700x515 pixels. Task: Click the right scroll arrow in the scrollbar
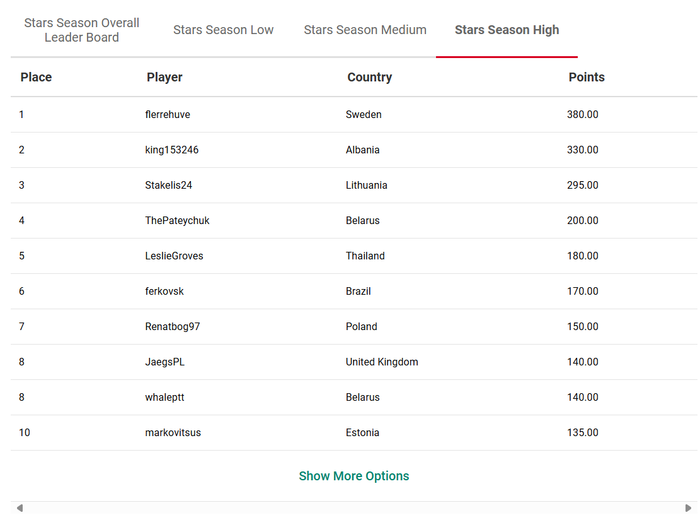(688, 507)
